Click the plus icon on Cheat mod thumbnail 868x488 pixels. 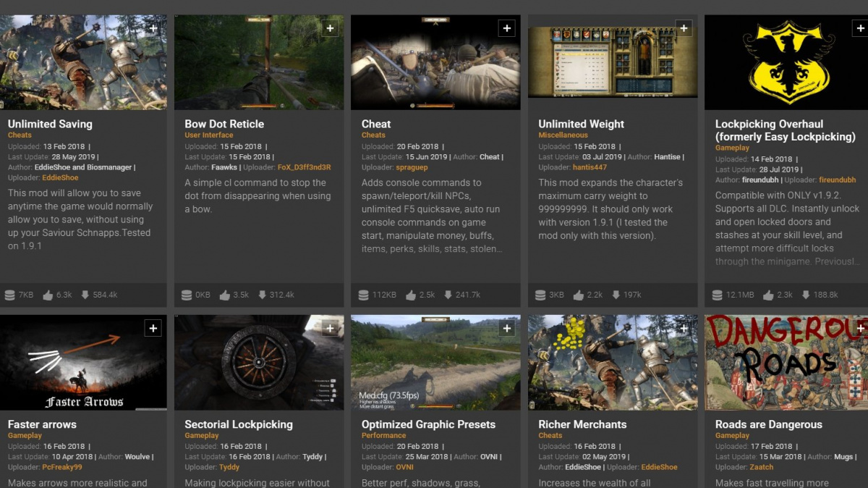pos(506,28)
